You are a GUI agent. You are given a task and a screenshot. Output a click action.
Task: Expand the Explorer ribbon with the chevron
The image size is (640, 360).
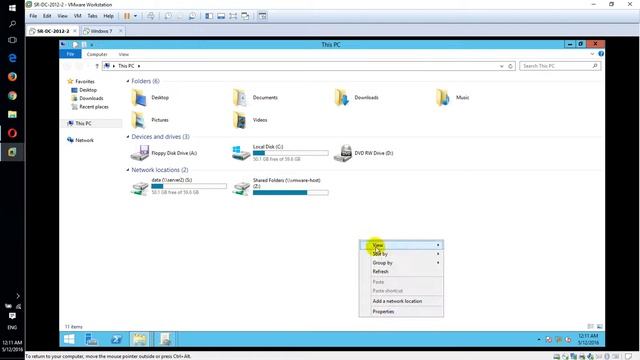click(x=592, y=54)
